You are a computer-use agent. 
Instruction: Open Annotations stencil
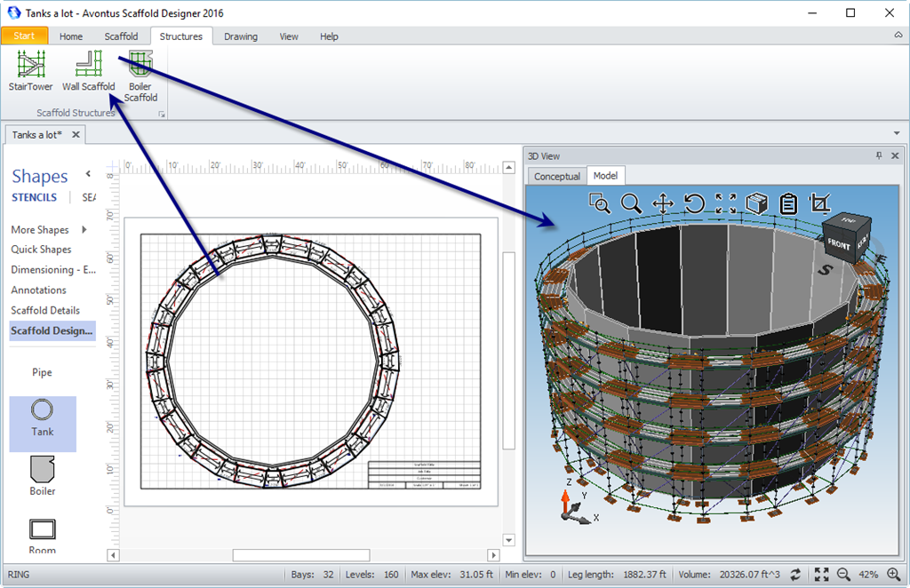pos(38,290)
